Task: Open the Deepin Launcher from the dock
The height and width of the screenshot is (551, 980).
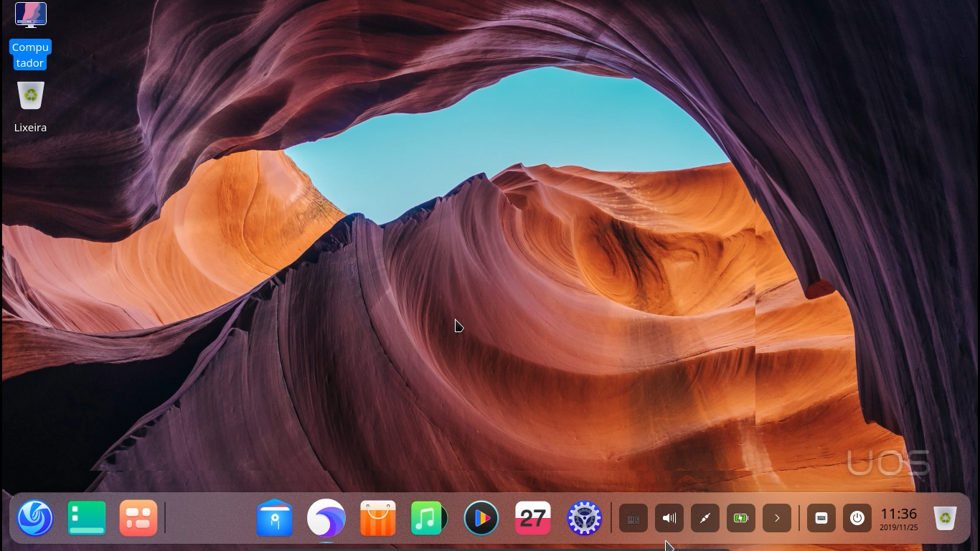Action: point(34,518)
